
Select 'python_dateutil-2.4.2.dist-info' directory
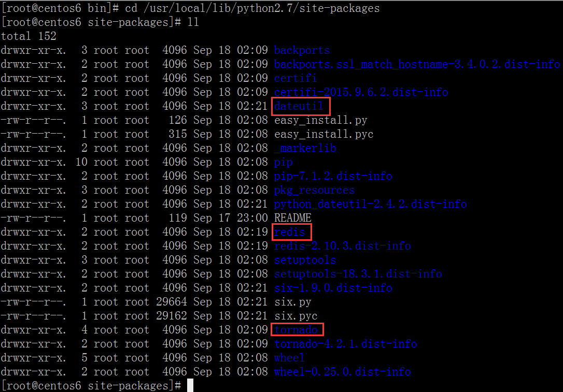coord(371,204)
